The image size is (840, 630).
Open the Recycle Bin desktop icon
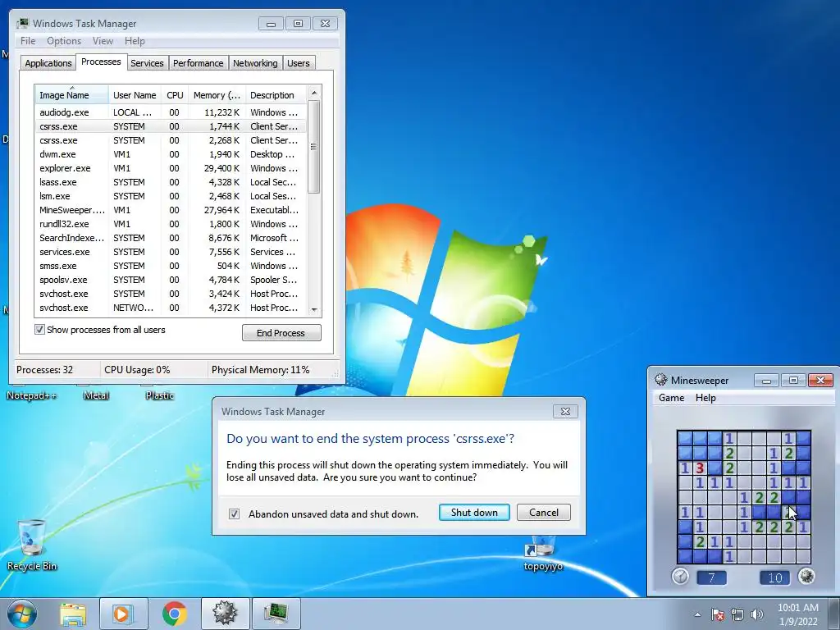tap(32, 546)
